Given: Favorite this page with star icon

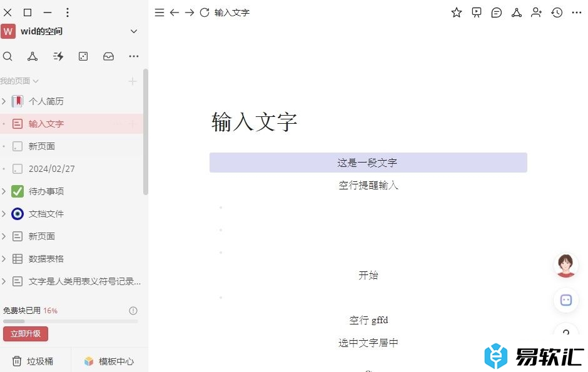Looking at the screenshot, I should (457, 13).
